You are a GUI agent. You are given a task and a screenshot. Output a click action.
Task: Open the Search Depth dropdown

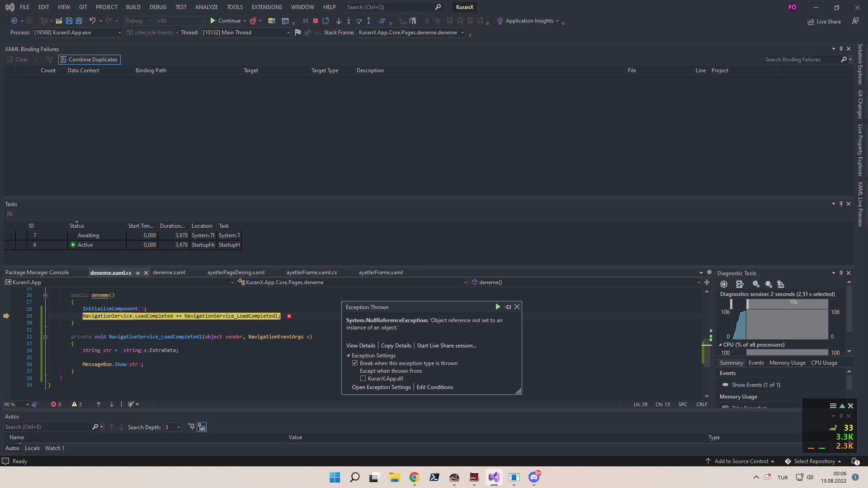tap(179, 427)
